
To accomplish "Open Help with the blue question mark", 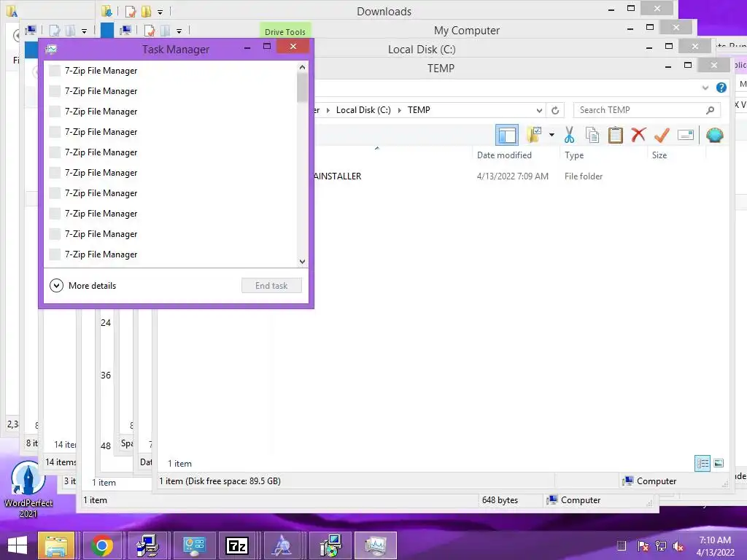I will (721, 87).
